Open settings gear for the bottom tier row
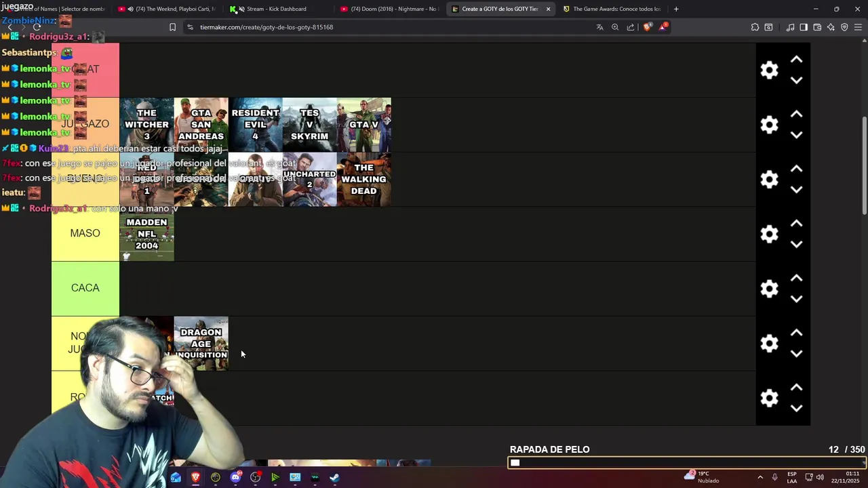 click(x=769, y=398)
